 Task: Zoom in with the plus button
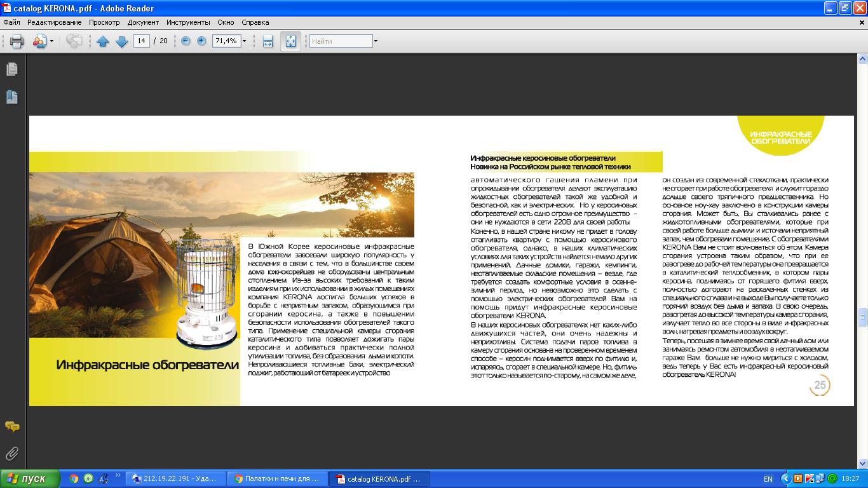(x=201, y=41)
